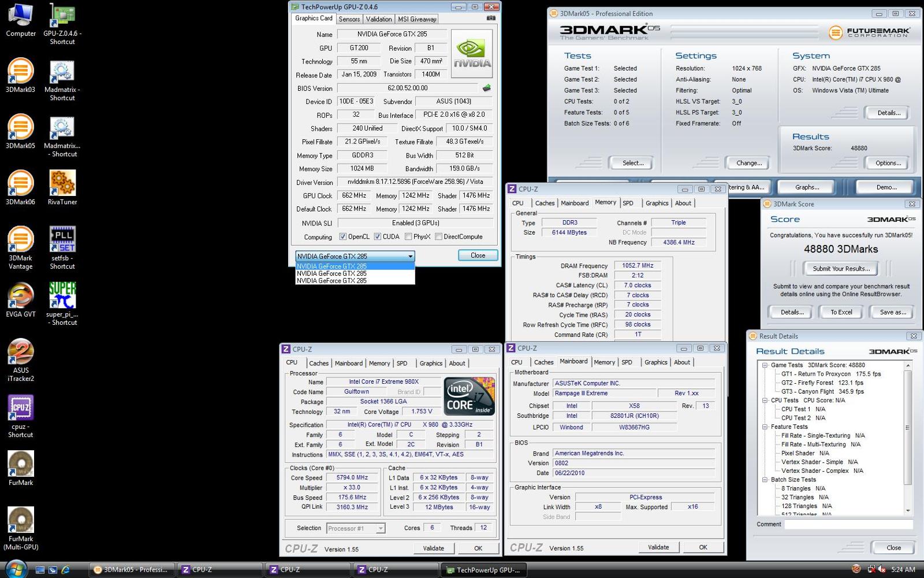Click into the Comment input field
924x578 pixels.
848,524
